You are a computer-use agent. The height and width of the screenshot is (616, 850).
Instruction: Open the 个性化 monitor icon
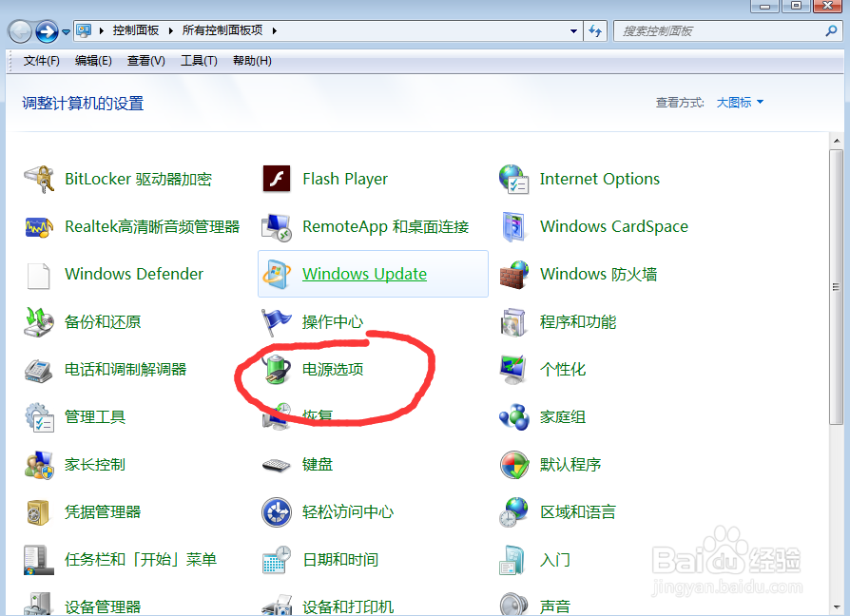pyautogui.click(x=514, y=370)
